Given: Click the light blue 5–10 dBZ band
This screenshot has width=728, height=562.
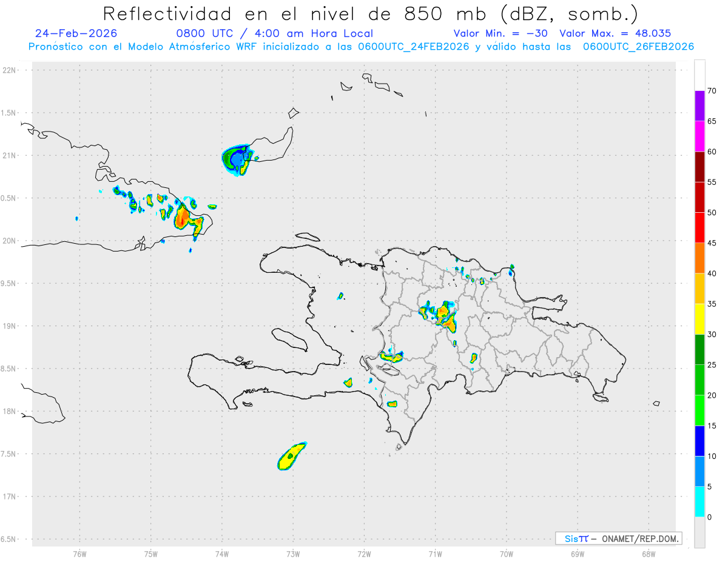Looking at the screenshot, I should [x=699, y=472].
